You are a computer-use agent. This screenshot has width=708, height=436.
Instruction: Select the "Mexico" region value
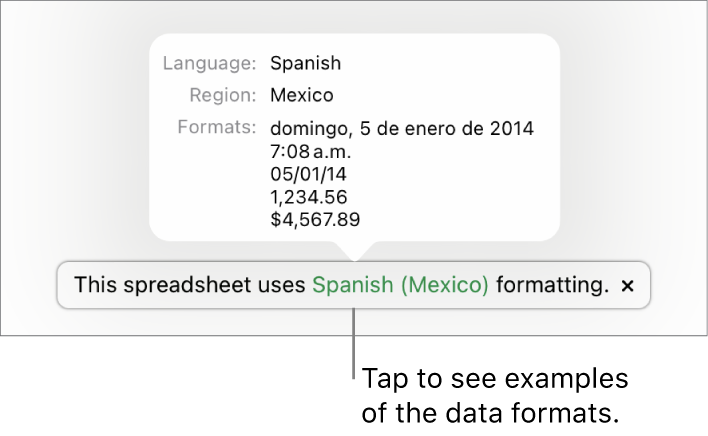tap(301, 96)
